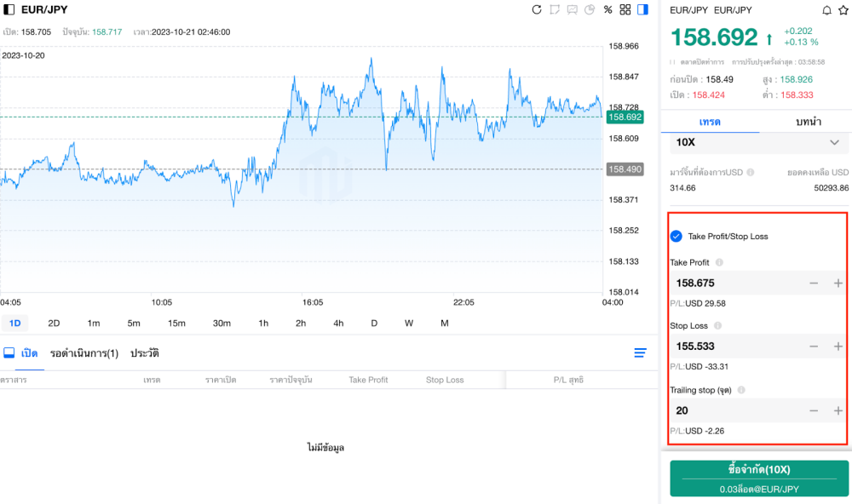The height and width of the screenshot is (504, 852).
Task: Toggle the right side panel layout icon
Action: pos(642,10)
